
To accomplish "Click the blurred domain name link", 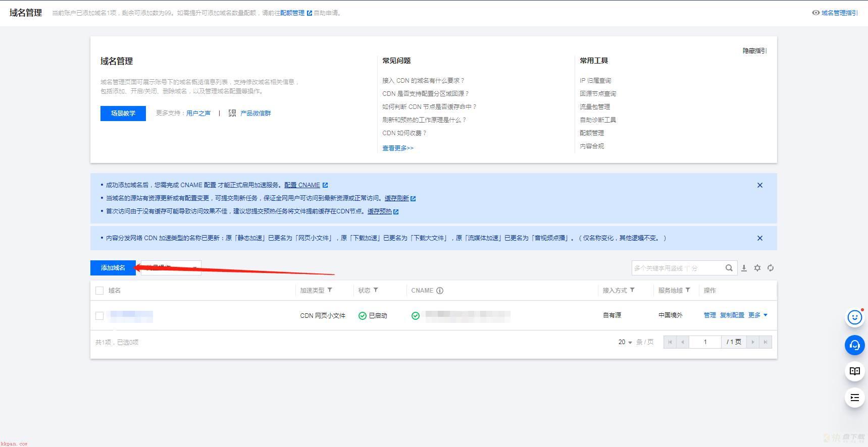I will 131,316.
